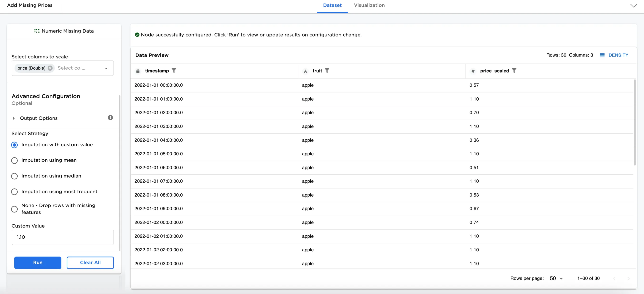Click the DENSITY lines icon
The image size is (644, 294).
click(x=602, y=55)
